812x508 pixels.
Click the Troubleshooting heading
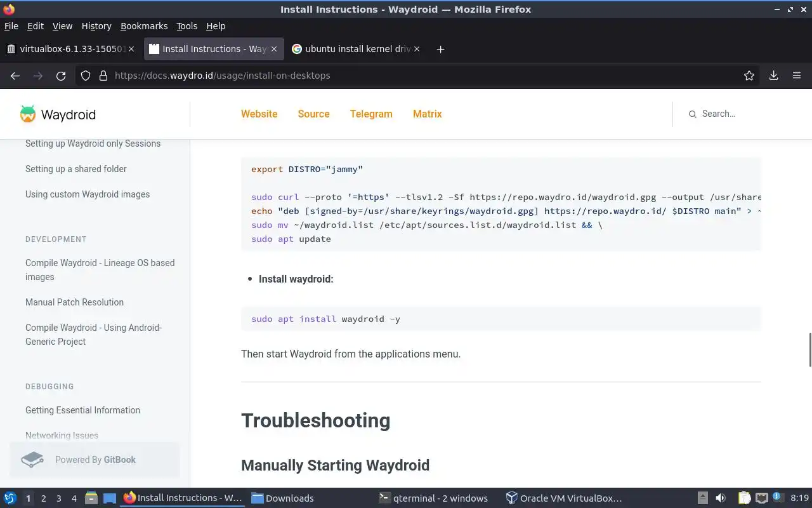point(315,420)
